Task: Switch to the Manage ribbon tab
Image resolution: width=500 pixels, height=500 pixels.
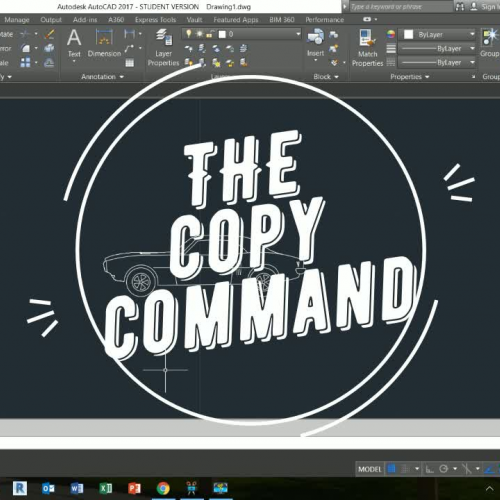Action: [17, 20]
